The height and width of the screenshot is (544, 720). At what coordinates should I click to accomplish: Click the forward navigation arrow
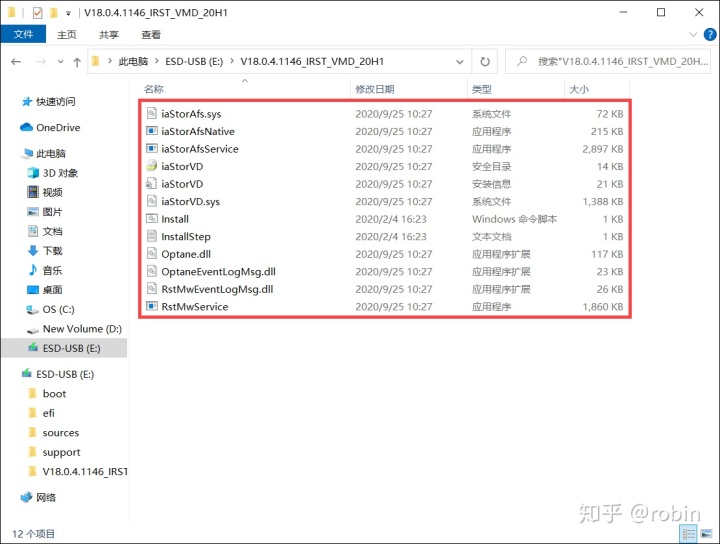tap(41, 62)
